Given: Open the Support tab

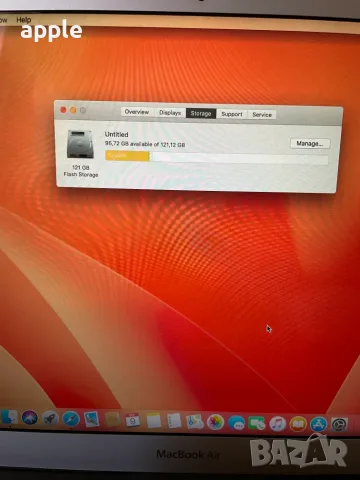Looking at the screenshot, I should coord(232,114).
